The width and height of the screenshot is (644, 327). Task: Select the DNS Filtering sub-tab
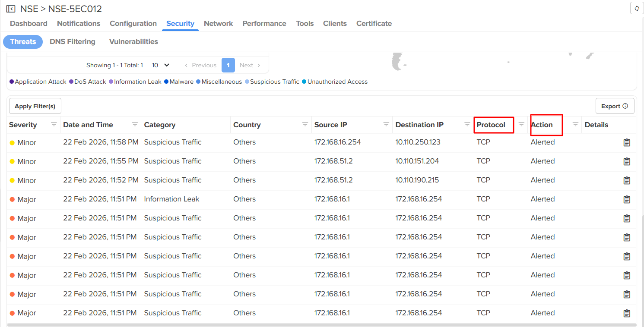(x=73, y=42)
